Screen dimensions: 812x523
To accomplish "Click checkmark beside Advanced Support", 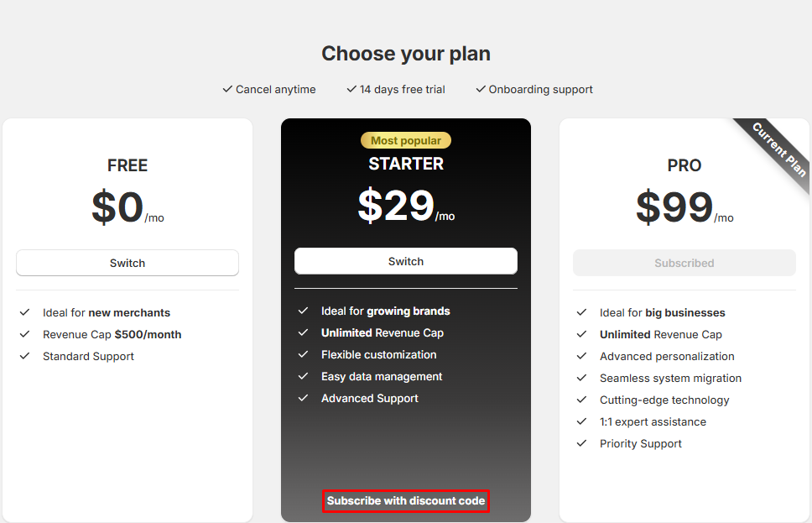I will pyautogui.click(x=303, y=398).
